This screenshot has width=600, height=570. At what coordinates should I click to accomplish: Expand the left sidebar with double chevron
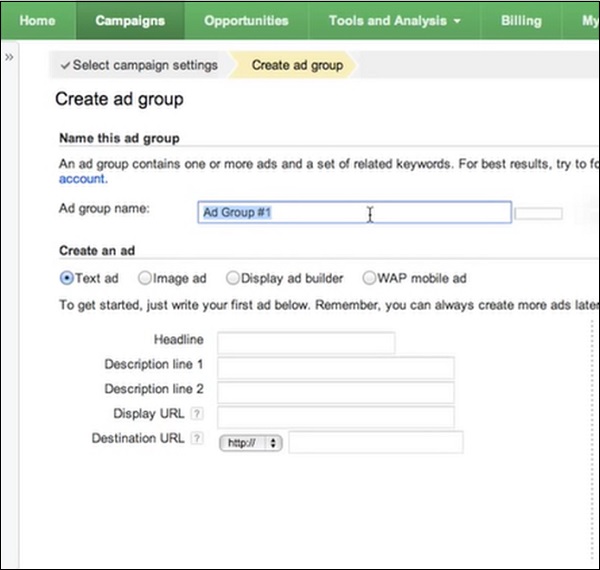[9, 58]
